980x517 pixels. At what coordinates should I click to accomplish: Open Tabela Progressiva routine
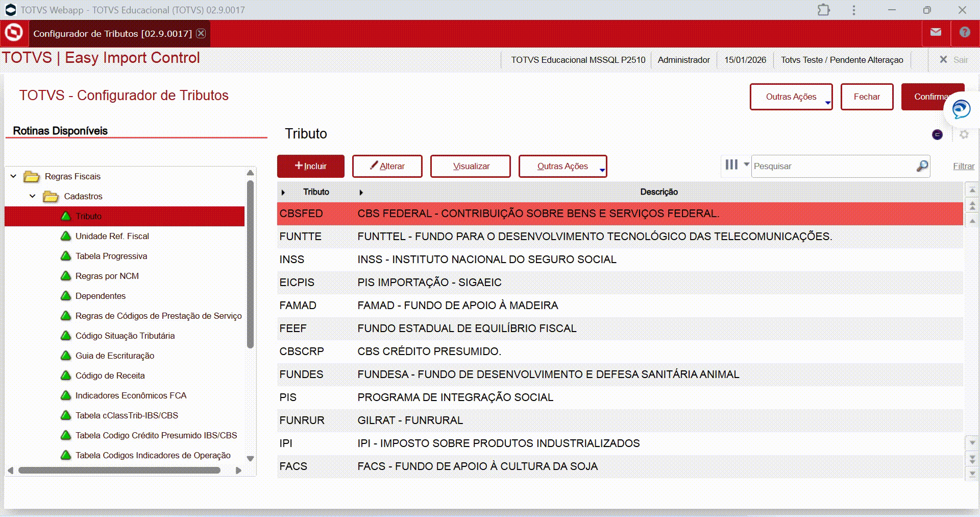pos(111,256)
